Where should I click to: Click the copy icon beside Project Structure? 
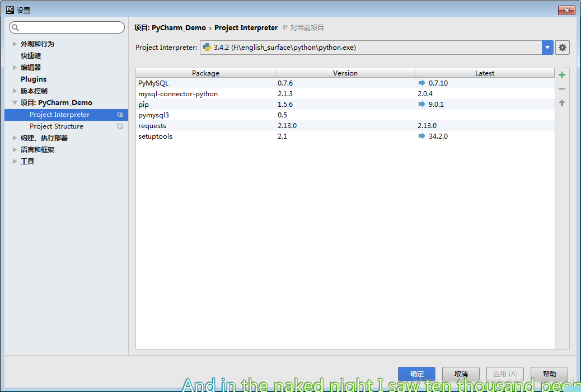[120, 126]
